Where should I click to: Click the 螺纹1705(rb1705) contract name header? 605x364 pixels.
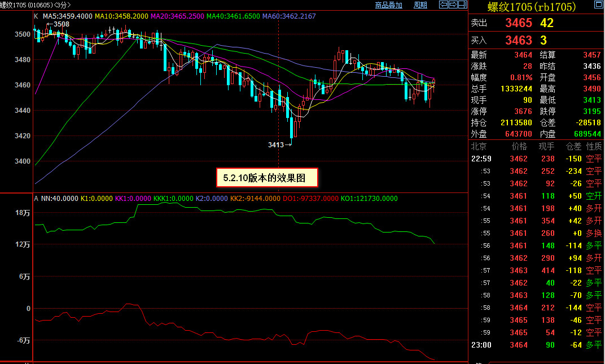pyautogui.click(x=524, y=7)
